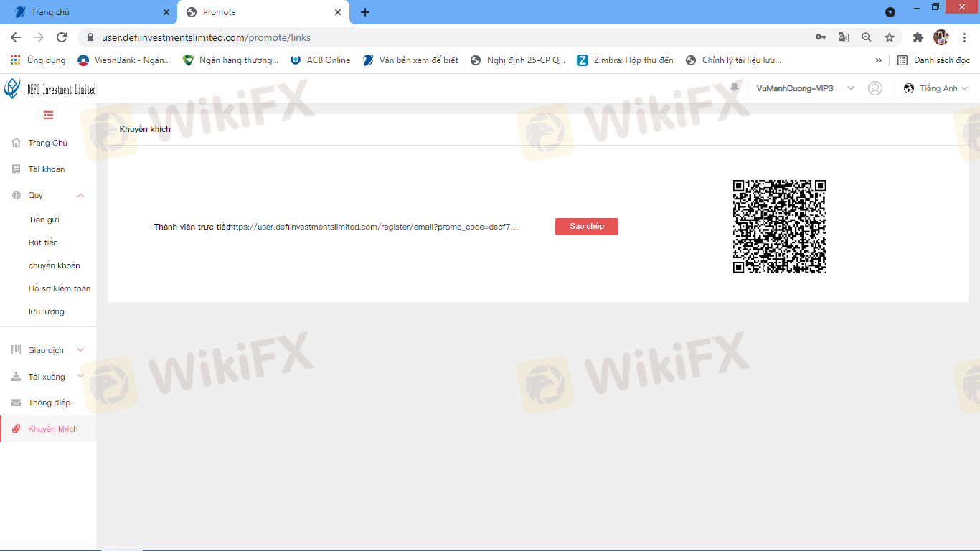Open saved passwords key icon
This screenshot has height=551, width=980.
click(821, 37)
